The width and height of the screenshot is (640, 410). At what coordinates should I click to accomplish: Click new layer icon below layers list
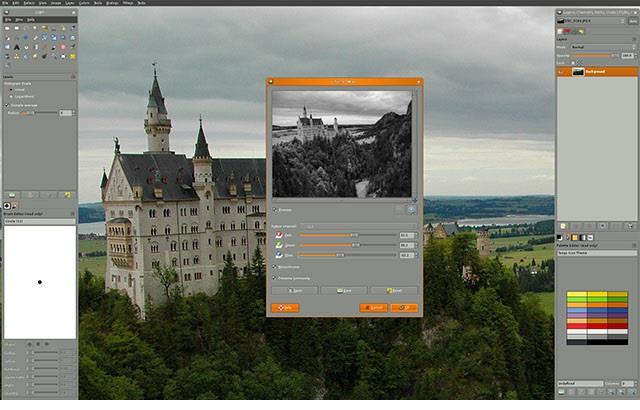563,226
